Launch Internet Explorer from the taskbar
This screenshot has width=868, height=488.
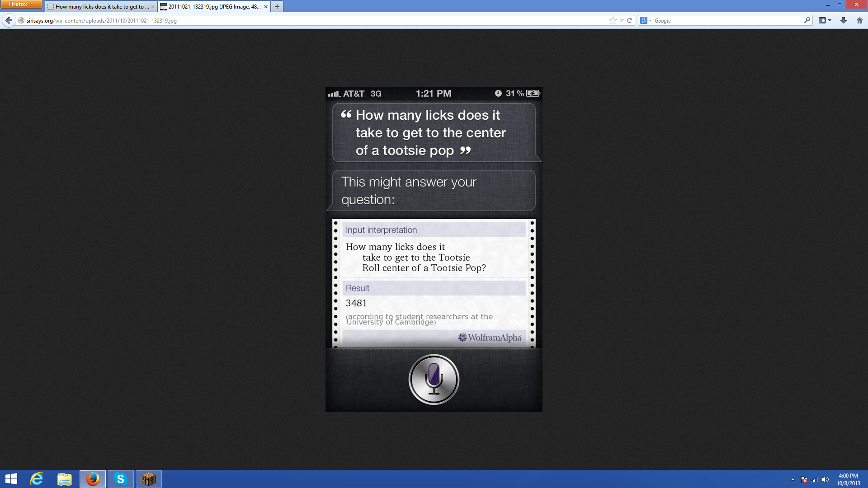(x=37, y=479)
